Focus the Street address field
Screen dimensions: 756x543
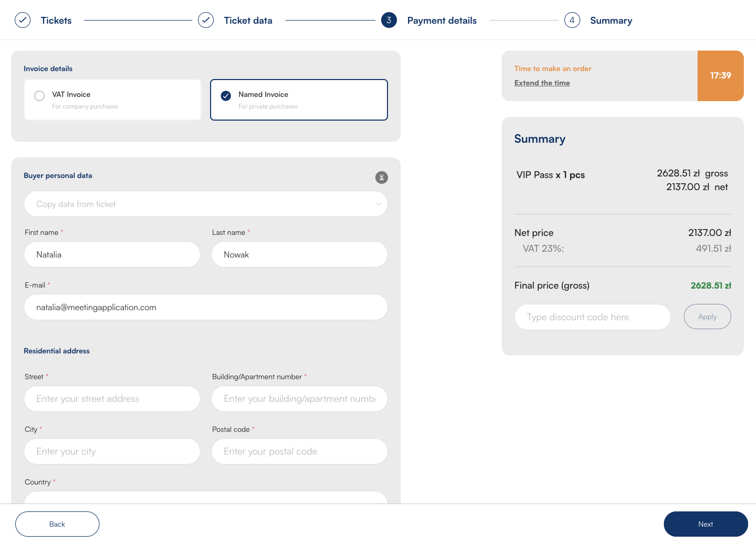[112, 399]
